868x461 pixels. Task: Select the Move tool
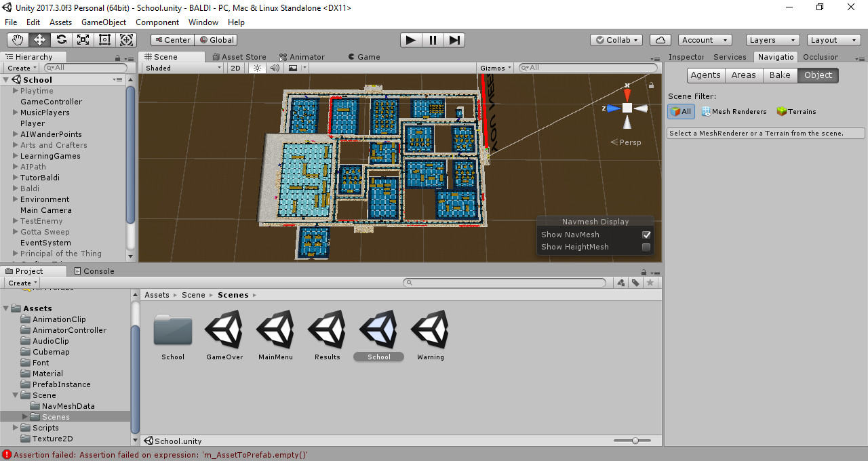point(39,40)
